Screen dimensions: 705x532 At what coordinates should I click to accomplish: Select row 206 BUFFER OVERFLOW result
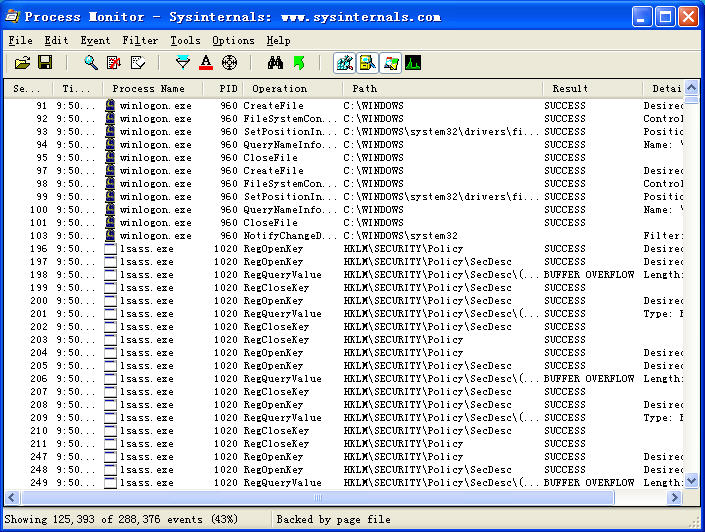point(589,379)
